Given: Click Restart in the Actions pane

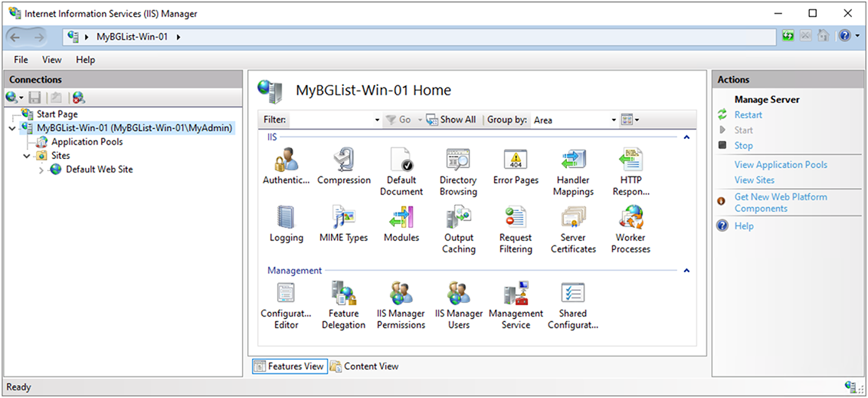Looking at the screenshot, I should pyautogui.click(x=748, y=115).
